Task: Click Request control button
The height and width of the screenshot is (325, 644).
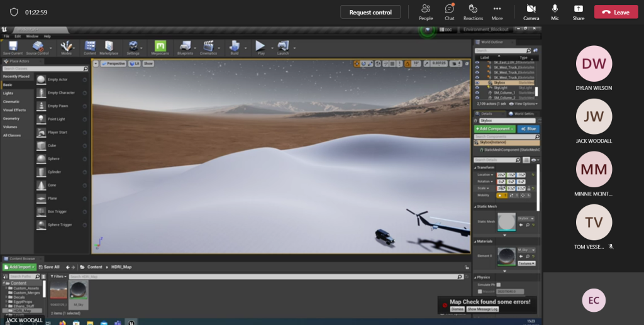Action: click(370, 13)
